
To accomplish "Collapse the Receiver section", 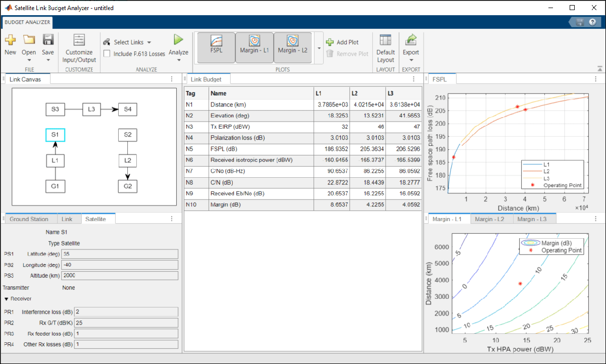I will coord(7,299).
